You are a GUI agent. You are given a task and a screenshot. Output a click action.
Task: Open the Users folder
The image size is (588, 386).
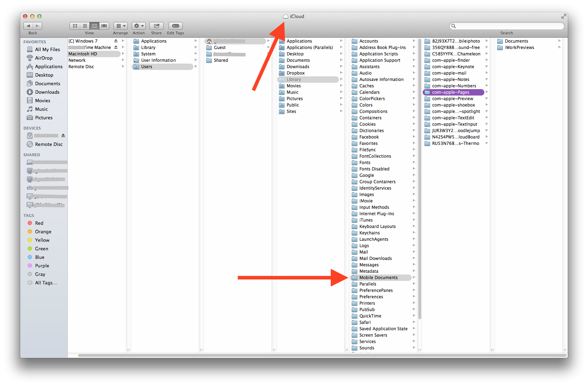point(163,67)
